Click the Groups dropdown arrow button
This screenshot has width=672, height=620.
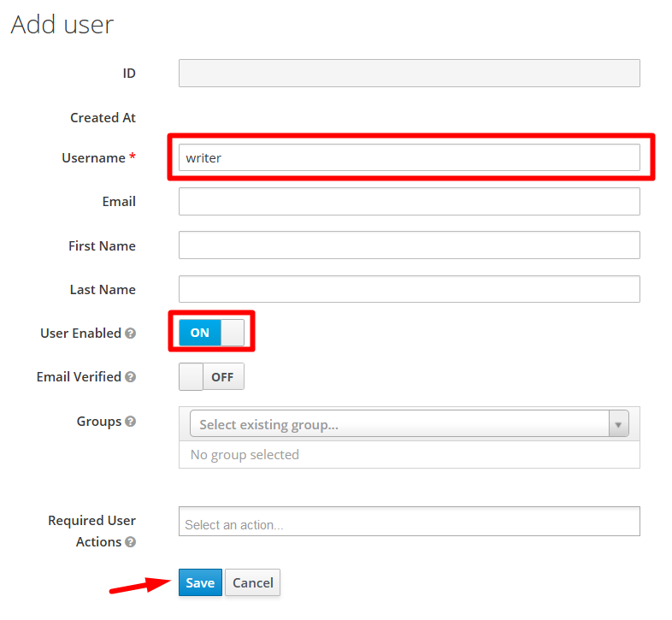[618, 424]
